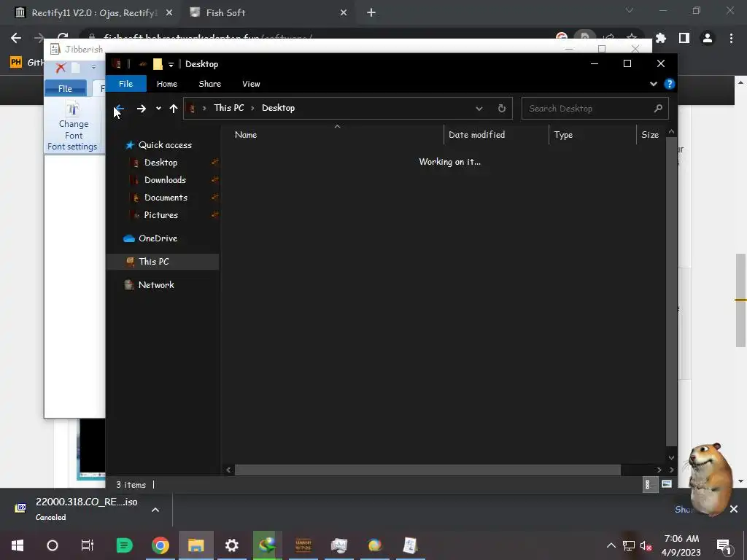Select Downloads in navigation pane
Image resolution: width=747 pixels, height=560 pixels.
(165, 180)
